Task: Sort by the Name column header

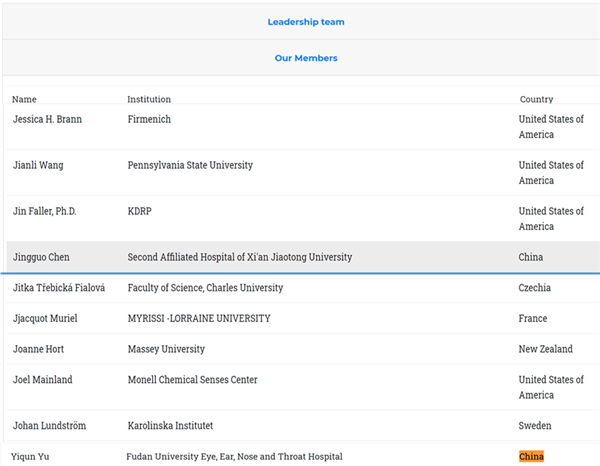Action: [24, 99]
